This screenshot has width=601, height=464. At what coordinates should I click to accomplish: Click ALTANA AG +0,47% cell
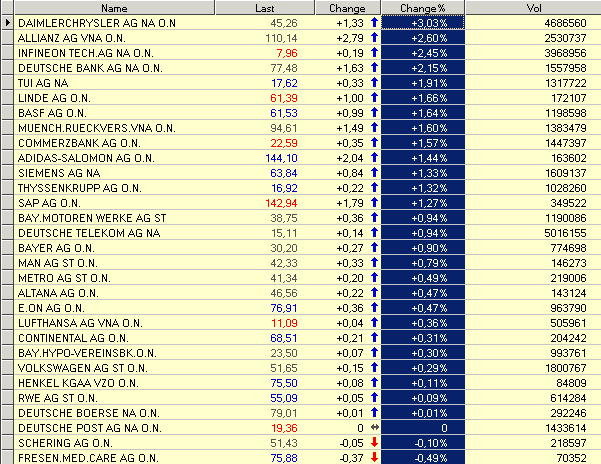(423, 293)
